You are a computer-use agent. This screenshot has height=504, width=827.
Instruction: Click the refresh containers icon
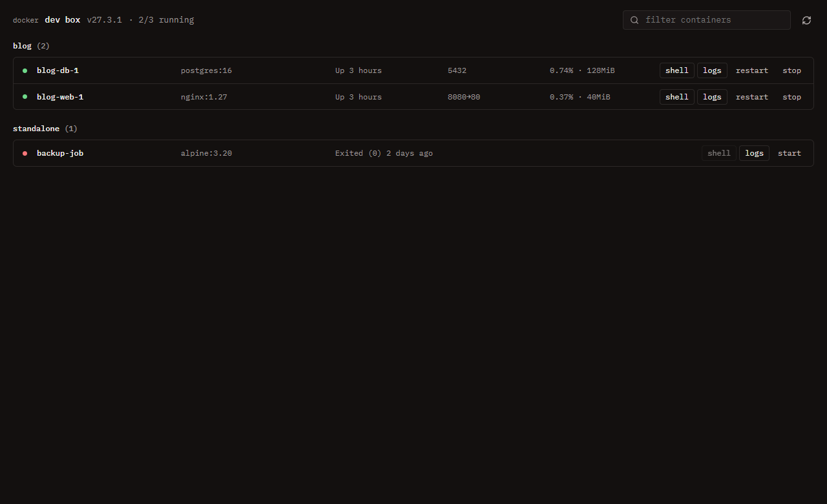pyautogui.click(x=806, y=20)
